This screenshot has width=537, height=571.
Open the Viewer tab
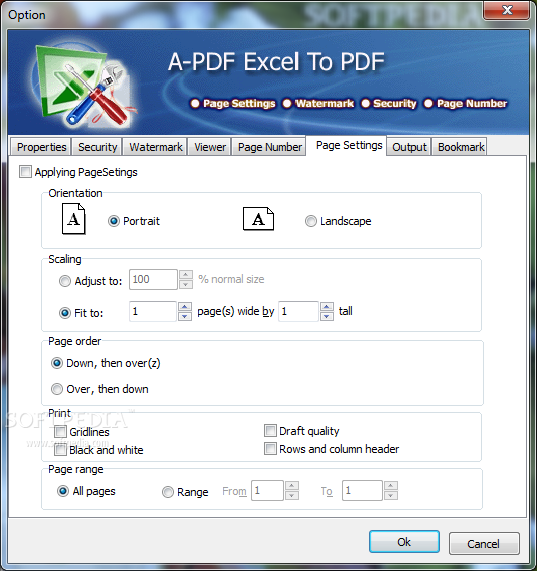[x=210, y=147]
